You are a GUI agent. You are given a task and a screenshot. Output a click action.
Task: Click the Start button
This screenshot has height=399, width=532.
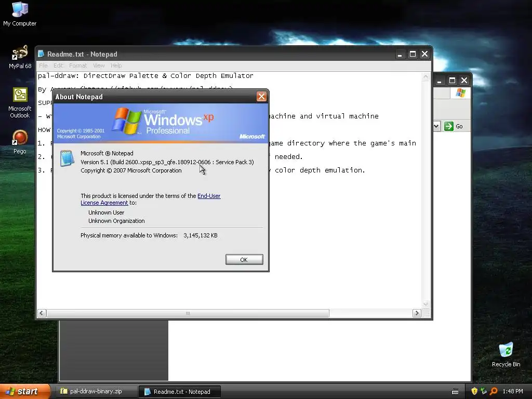coord(24,391)
